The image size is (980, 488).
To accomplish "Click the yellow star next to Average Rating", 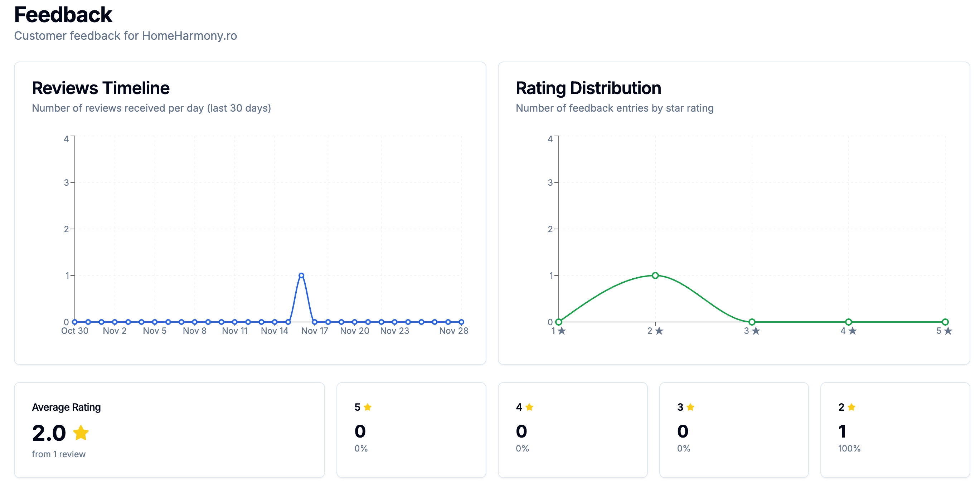I will point(81,433).
